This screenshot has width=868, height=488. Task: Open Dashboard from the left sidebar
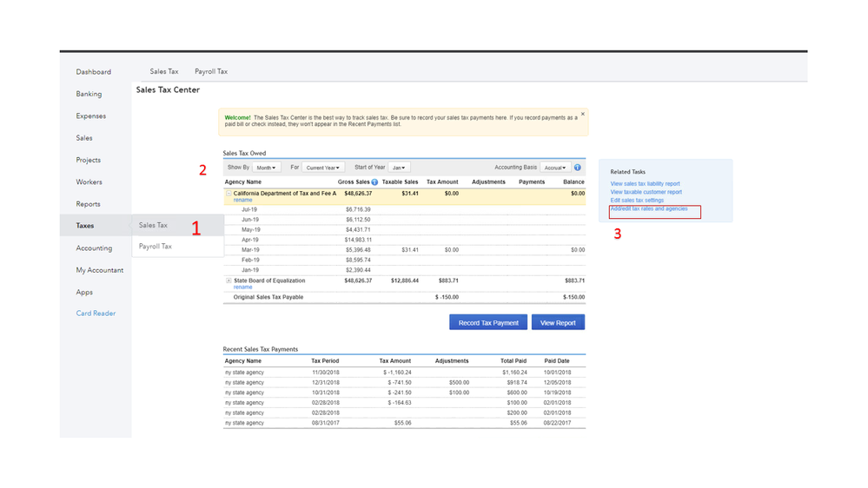click(x=93, y=72)
